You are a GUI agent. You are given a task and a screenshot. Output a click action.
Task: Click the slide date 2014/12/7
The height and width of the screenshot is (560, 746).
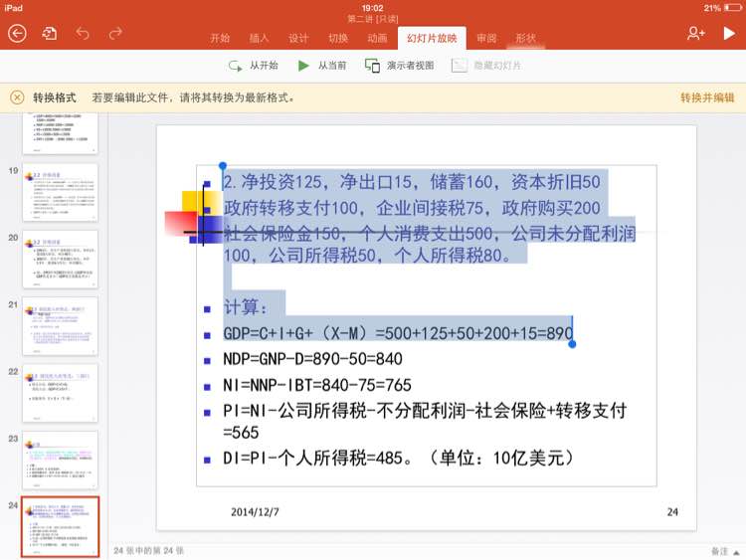pyautogui.click(x=255, y=512)
